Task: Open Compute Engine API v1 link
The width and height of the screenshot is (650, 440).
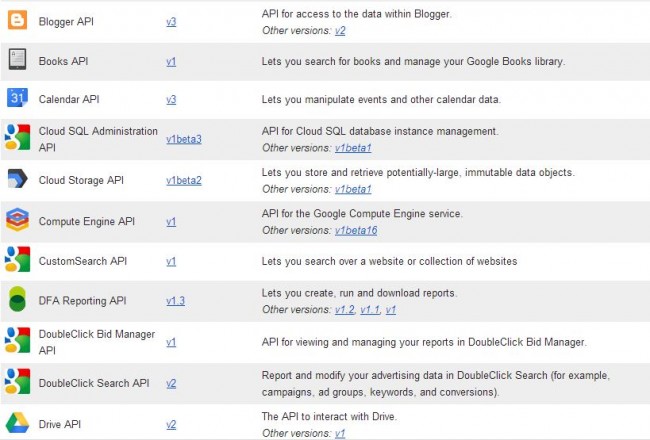Action: (171, 221)
